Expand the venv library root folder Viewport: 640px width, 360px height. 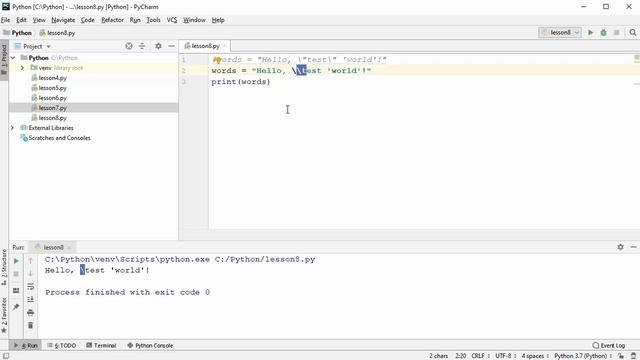[22, 68]
